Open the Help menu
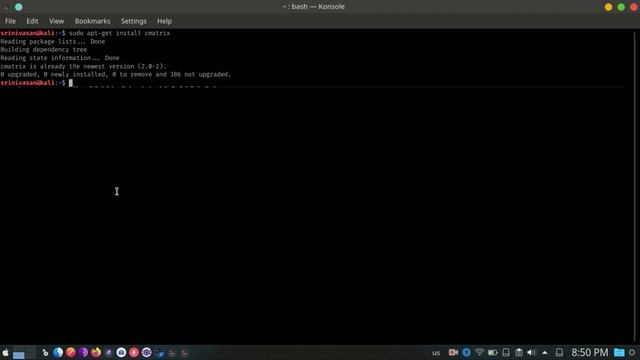The width and height of the screenshot is (640, 360). 164,21
